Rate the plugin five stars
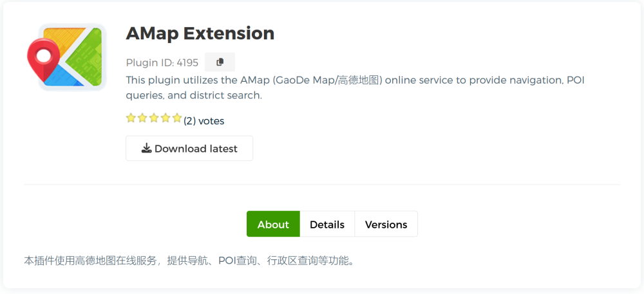Image resolution: width=644 pixels, height=294 pixels. click(x=177, y=118)
